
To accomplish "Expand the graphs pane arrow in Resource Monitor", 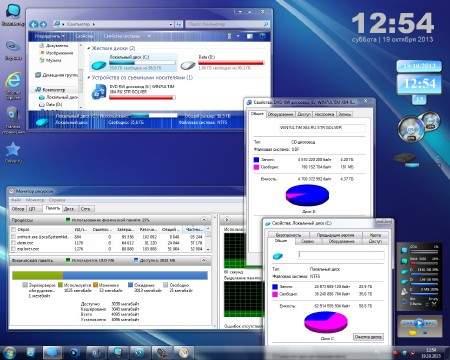I will pyautogui.click(x=227, y=220).
